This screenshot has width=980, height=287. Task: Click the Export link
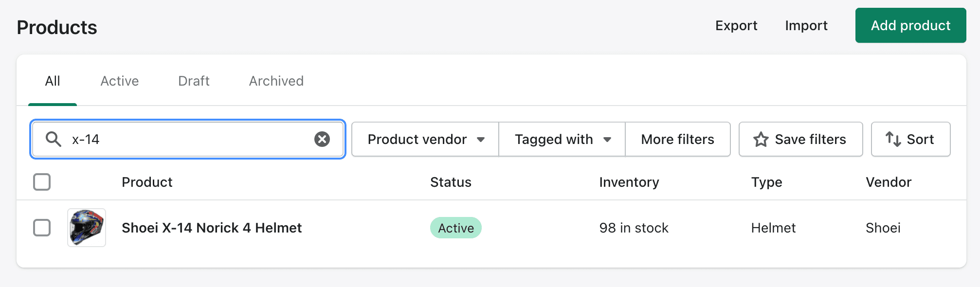(736, 25)
